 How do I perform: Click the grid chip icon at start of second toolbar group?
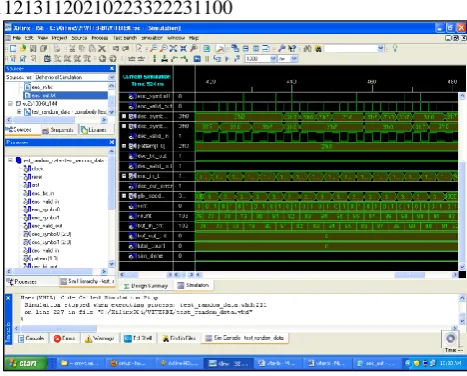click(47, 59)
